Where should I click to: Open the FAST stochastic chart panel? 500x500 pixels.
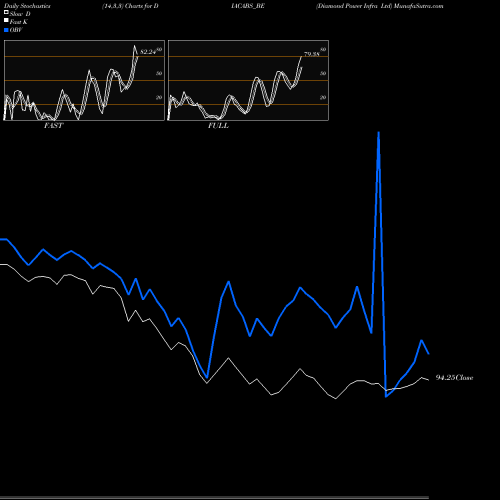point(84,80)
